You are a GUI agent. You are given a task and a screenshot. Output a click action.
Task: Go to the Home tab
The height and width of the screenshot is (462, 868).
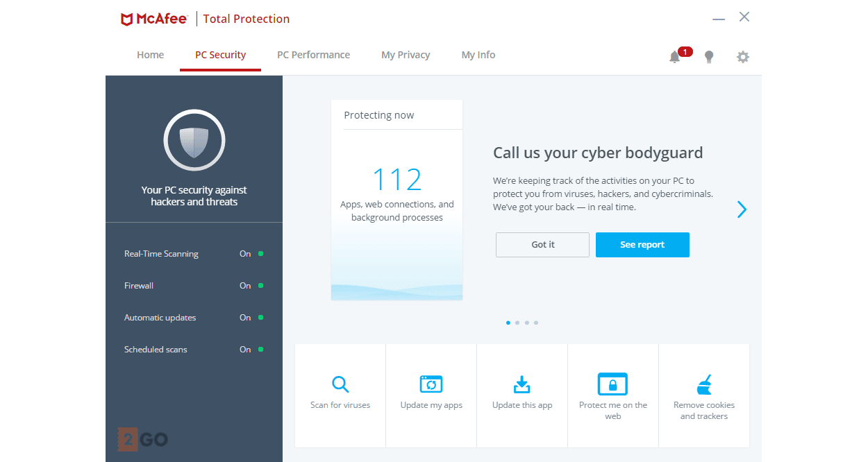pyautogui.click(x=150, y=55)
